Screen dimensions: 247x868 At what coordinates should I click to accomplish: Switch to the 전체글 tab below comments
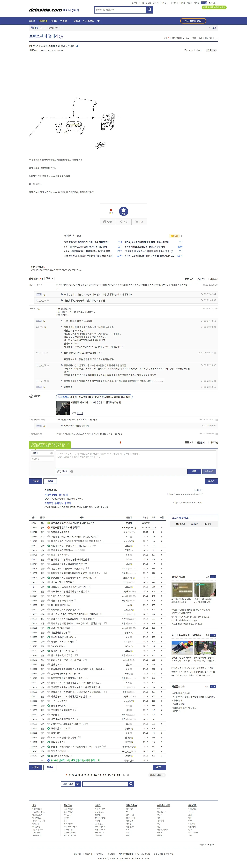click(35, 481)
